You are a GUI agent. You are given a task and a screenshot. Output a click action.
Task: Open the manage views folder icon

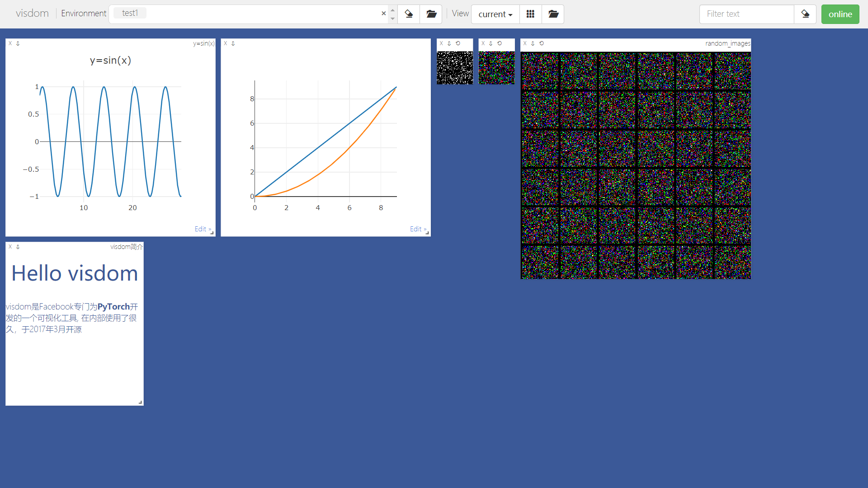click(x=553, y=14)
